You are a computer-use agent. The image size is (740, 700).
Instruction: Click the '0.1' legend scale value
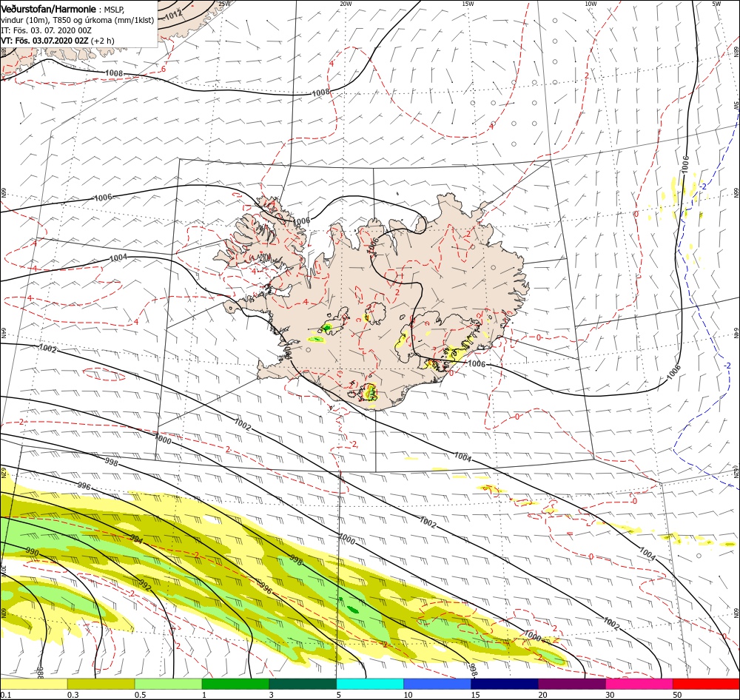4,695
